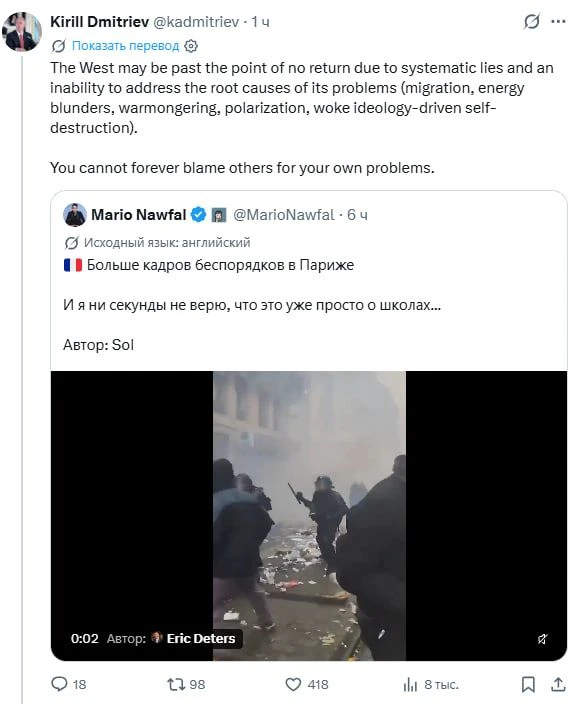Click the Grok icon beside the more menu
The width and height of the screenshot is (571, 704).
pyautogui.click(x=531, y=21)
